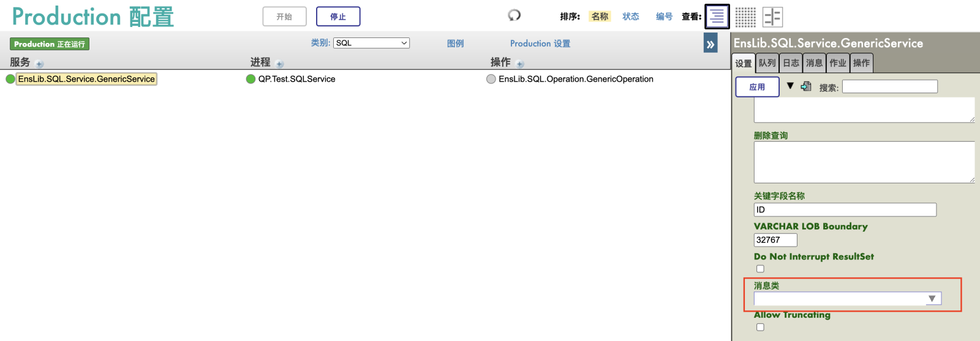Select the split-column view icon
The width and height of the screenshot is (980, 341).
pyautogui.click(x=773, y=17)
